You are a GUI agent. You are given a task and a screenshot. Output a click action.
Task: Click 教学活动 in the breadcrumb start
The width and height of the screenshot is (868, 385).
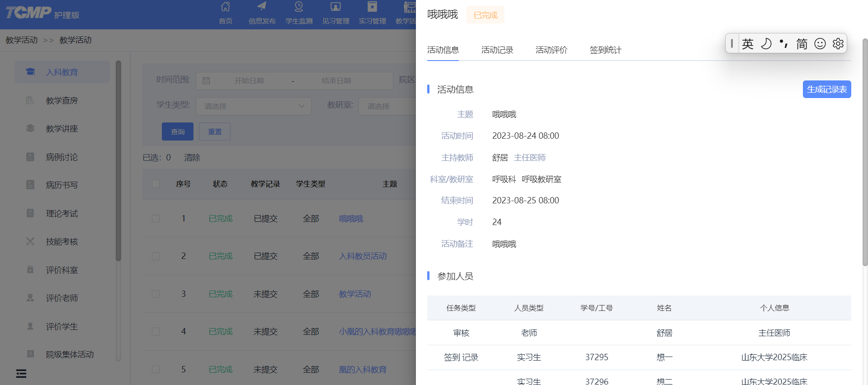click(x=22, y=40)
